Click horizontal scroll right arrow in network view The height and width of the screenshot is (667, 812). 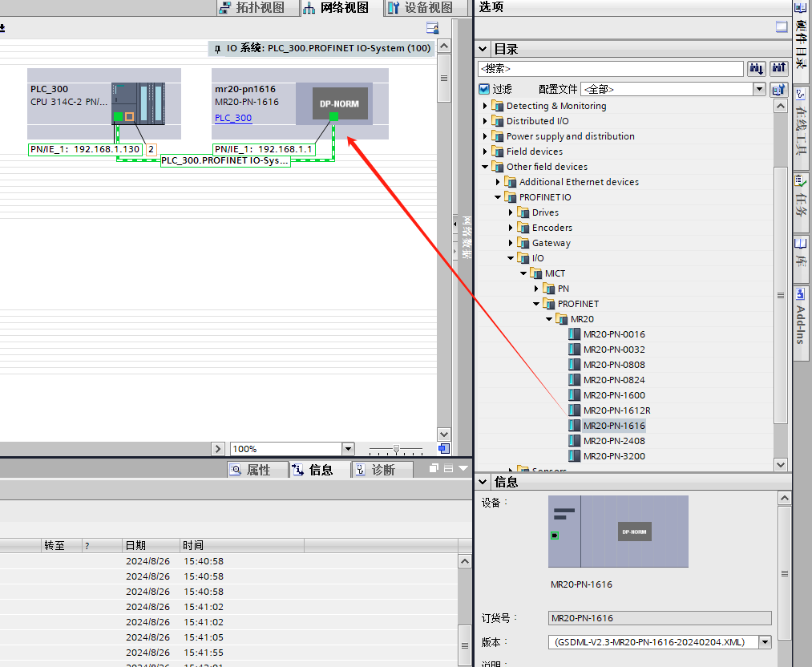point(218,449)
